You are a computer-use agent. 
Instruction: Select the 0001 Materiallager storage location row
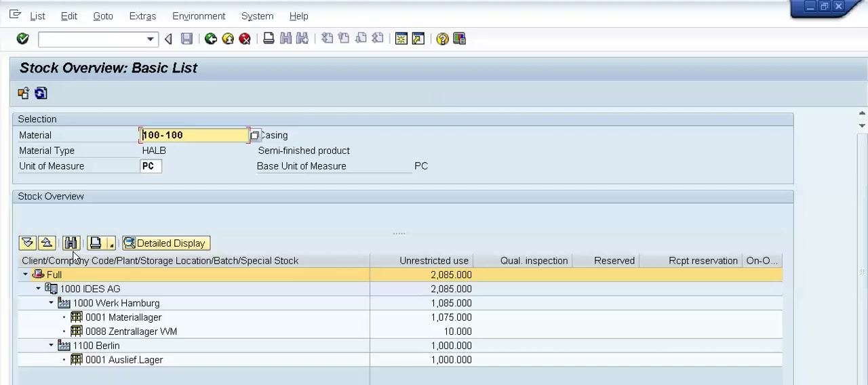(400, 317)
